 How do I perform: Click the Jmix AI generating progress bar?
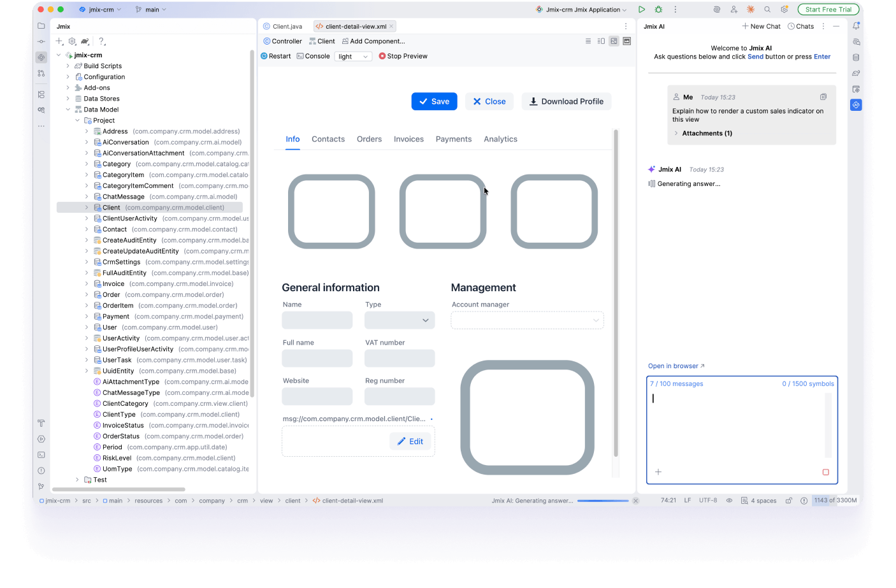pyautogui.click(x=603, y=501)
